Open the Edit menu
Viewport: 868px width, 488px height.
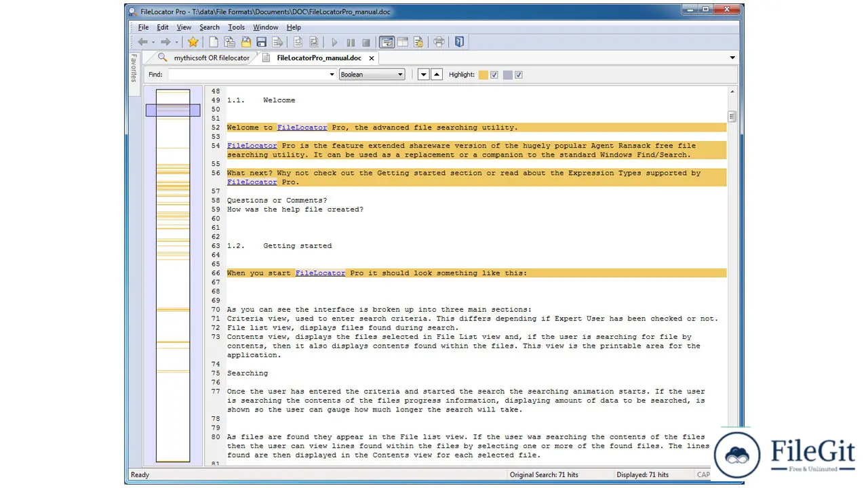coord(163,27)
